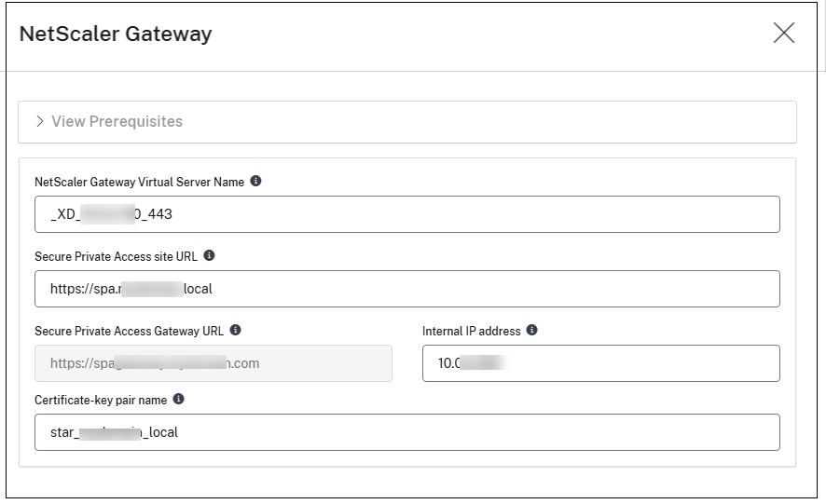Viewport: 826px width, 504px height.
Task: Expand the View Prerequisites chevron arrow
Action: pyautogui.click(x=40, y=121)
